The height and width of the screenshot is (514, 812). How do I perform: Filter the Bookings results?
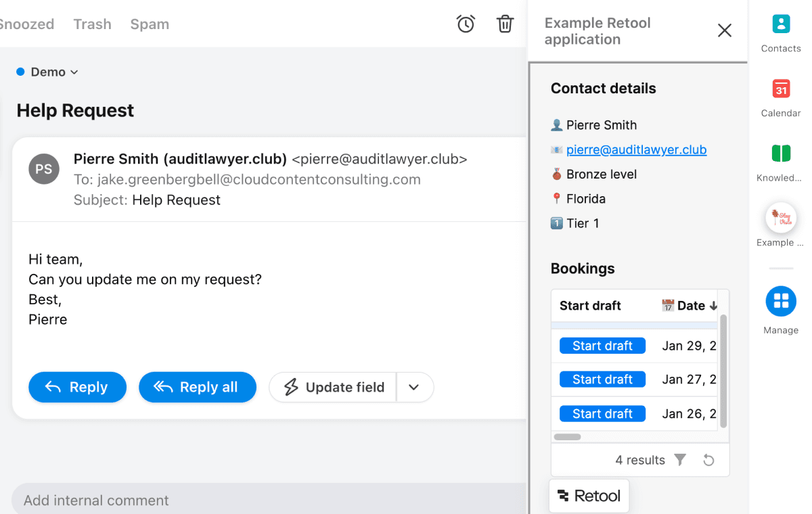point(680,459)
